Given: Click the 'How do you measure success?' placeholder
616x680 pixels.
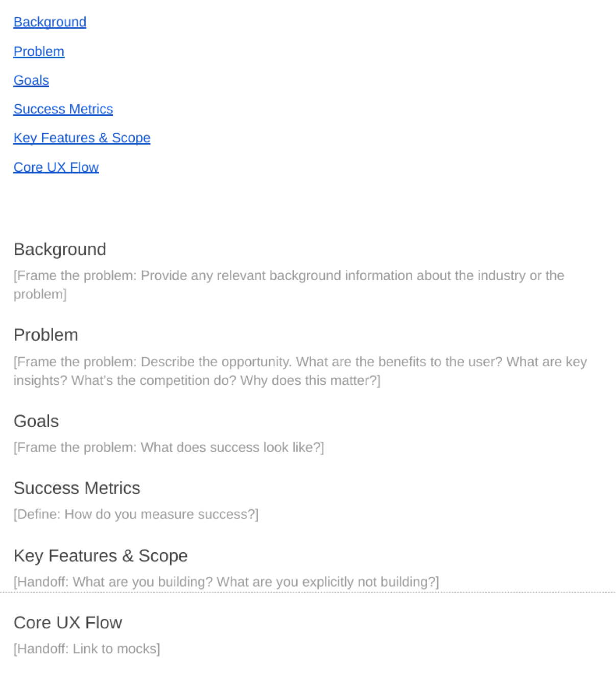Looking at the screenshot, I should click(136, 514).
